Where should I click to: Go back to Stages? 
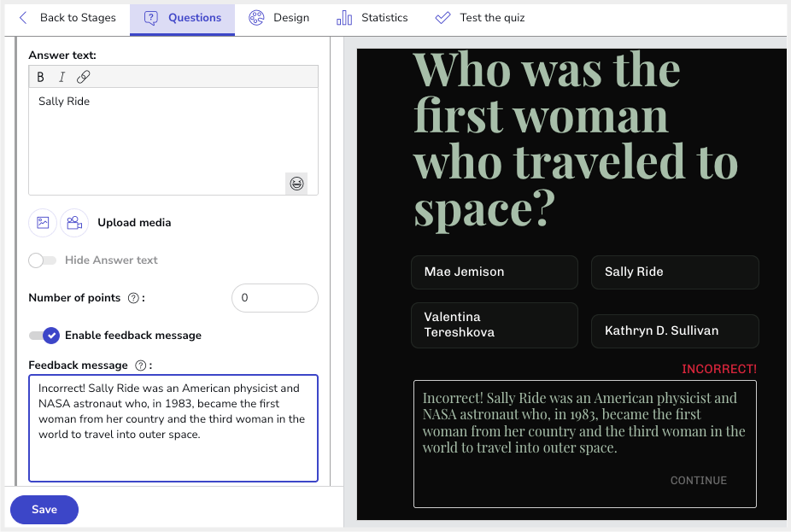(x=67, y=18)
